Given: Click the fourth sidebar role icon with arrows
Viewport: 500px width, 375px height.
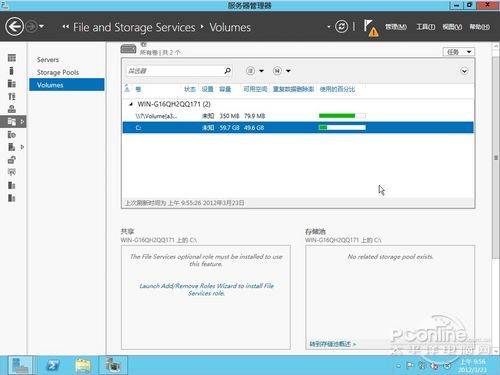Looking at the screenshot, I should (x=12, y=96).
